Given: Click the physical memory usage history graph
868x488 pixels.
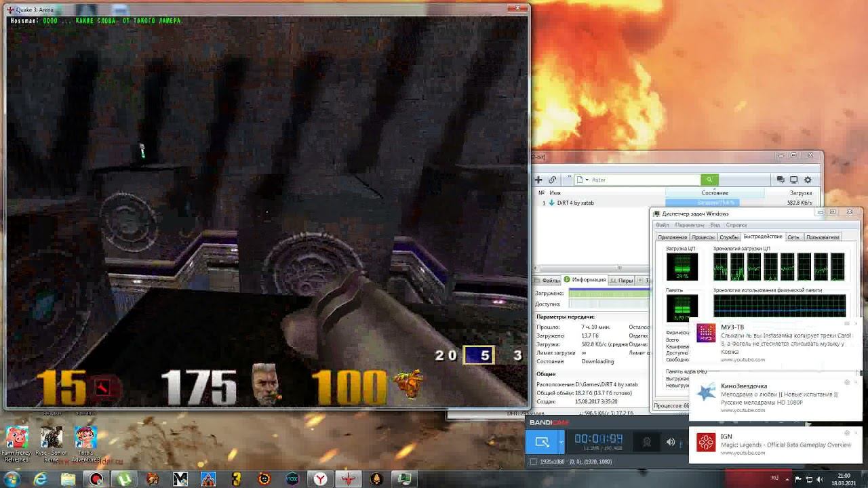Looking at the screenshot, I should point(779,306).
